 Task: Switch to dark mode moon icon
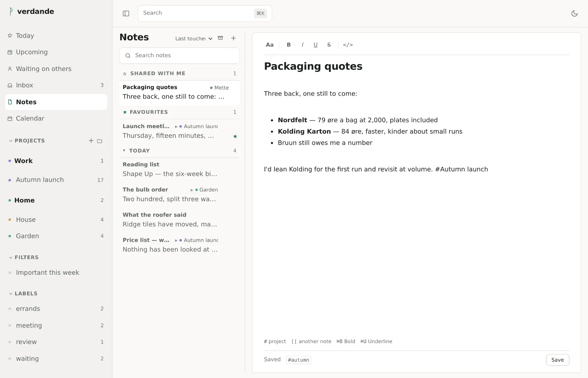574,13
